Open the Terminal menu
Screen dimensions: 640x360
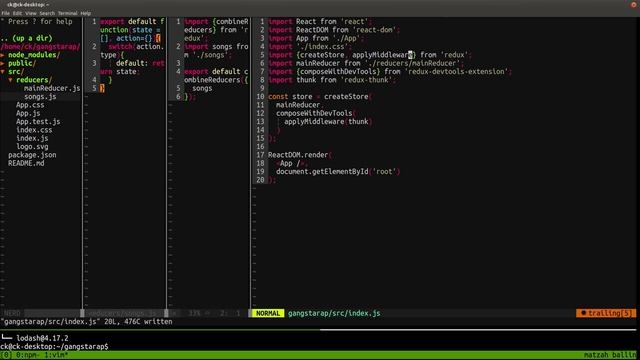[x=67, y=13]
